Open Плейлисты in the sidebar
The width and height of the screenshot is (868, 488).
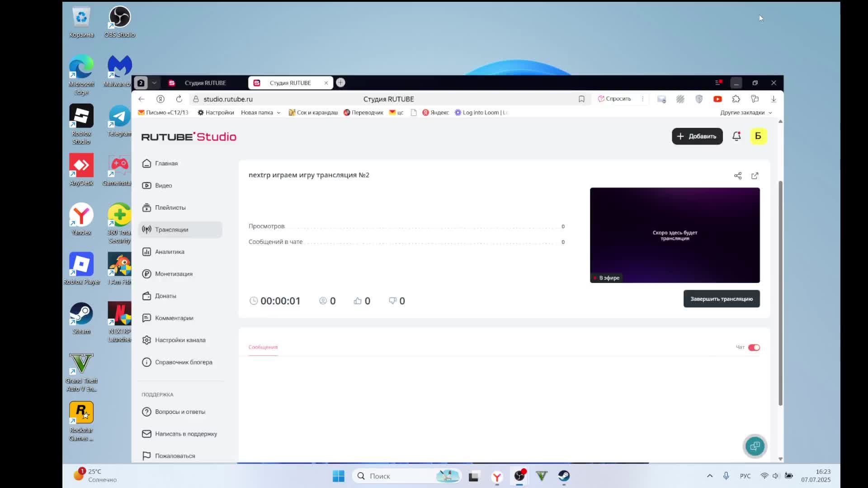(180, 208)
